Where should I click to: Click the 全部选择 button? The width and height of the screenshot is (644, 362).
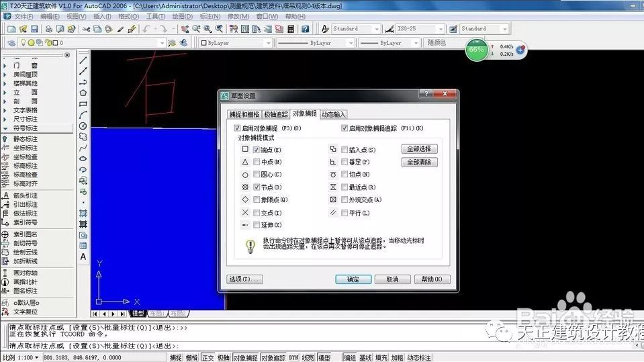419,148
